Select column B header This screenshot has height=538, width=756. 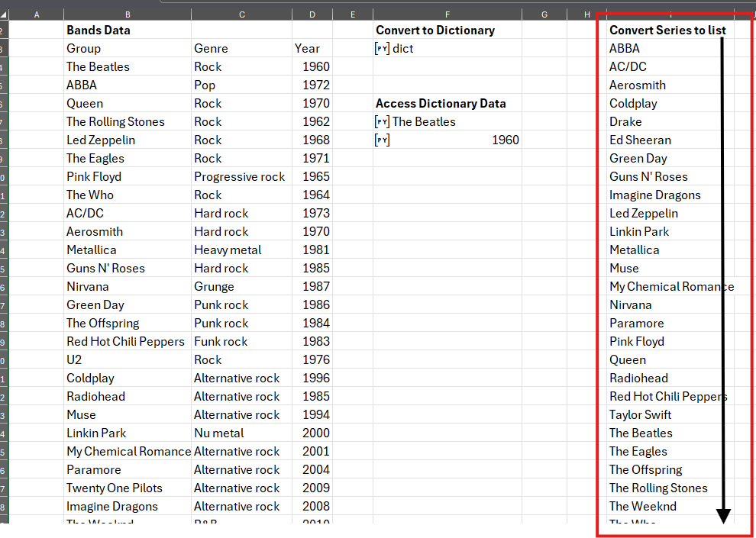(x=128, y=15)
